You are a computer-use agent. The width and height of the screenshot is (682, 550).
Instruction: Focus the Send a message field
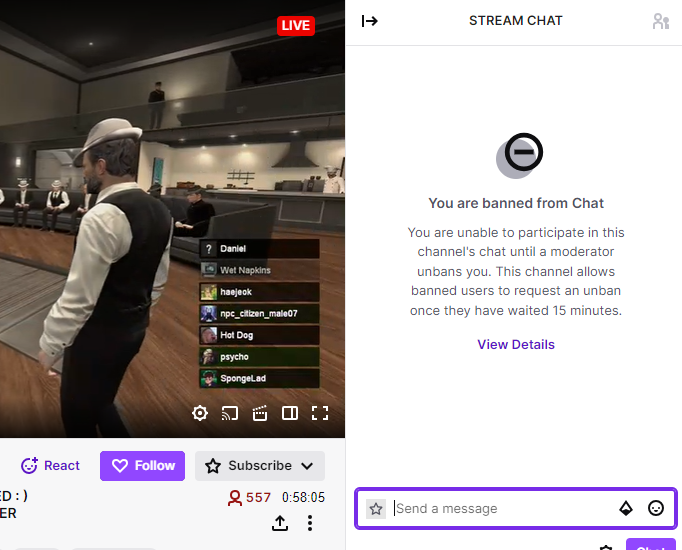pyautogui.click(x=500, y=508)
